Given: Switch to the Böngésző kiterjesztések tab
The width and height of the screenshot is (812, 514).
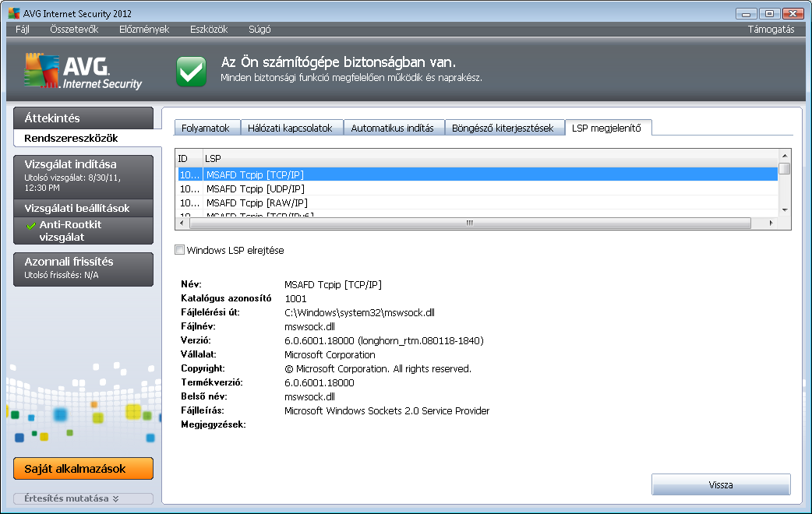Looking at the screenshot, I should pos(504,128).
